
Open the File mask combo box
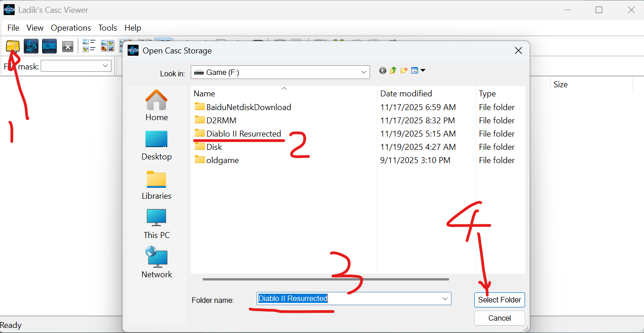[76, 66]
